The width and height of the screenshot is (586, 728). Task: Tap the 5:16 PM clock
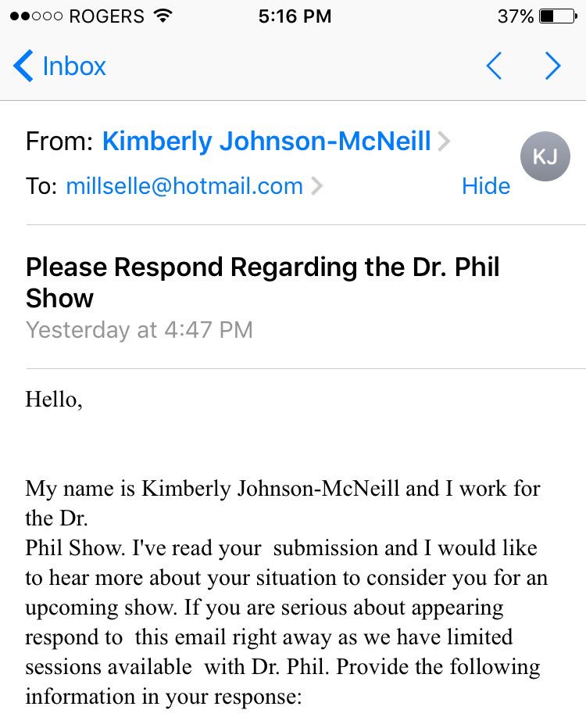295,16
